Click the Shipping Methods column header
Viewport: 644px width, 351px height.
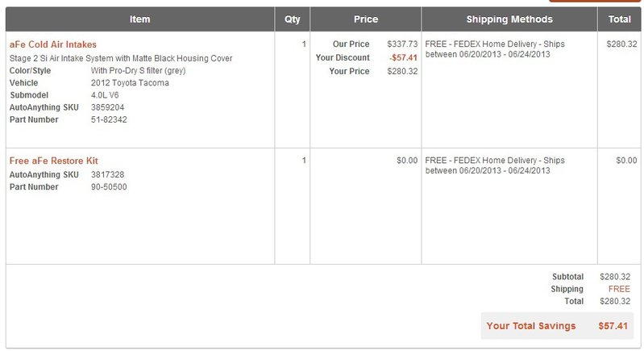pos(509,19)
